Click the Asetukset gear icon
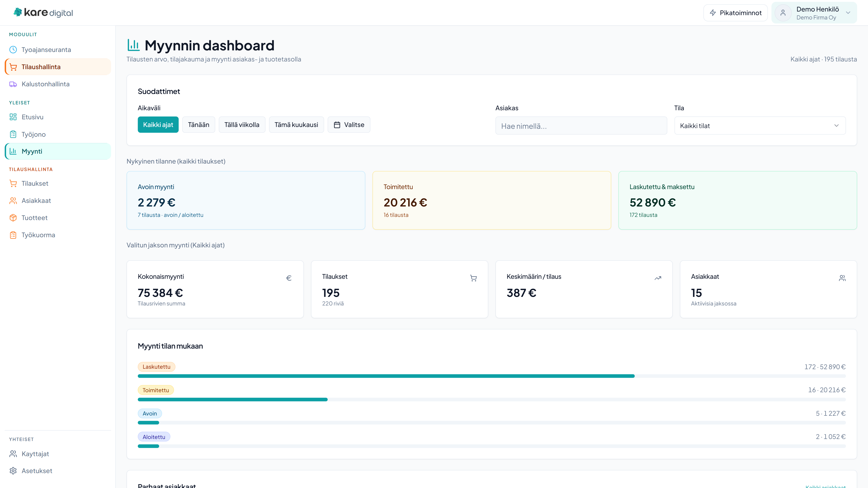Screen dimensions: 868x488 tap(13, 471)
